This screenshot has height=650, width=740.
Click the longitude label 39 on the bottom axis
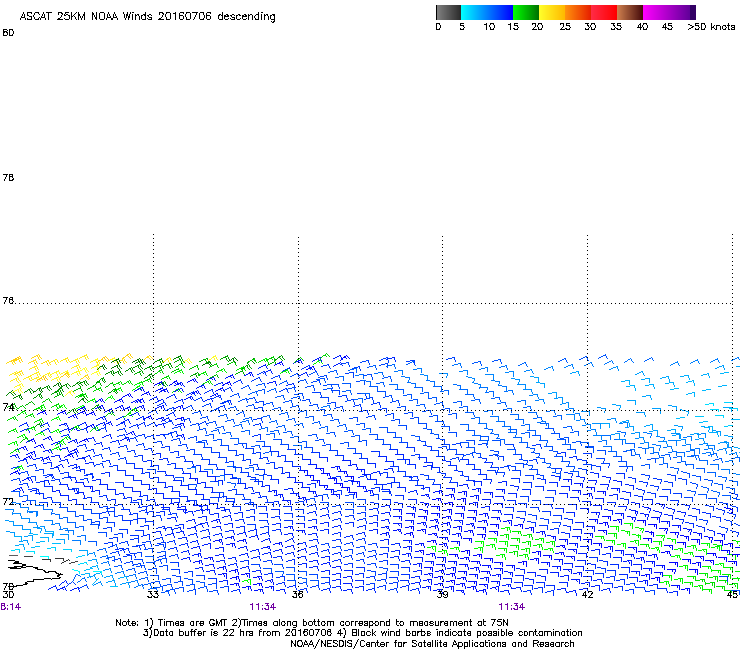pyautogui.click(x=442, y=595)
